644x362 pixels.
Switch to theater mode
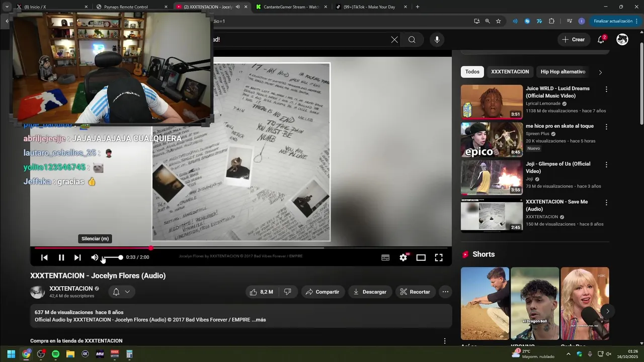click(x=421, y=257)
